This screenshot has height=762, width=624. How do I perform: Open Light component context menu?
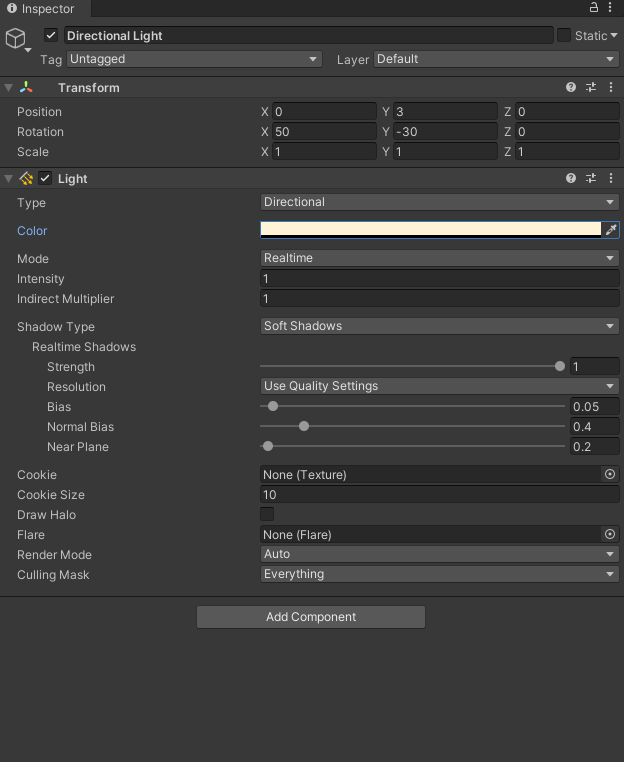coord(611,178)
